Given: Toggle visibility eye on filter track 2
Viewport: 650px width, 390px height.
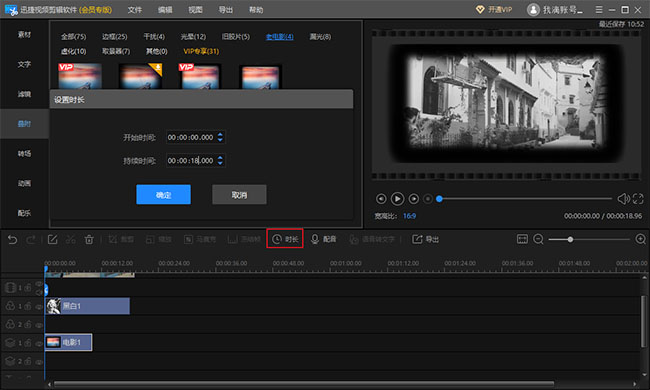Looking at the screenshot, I should 39,325.
